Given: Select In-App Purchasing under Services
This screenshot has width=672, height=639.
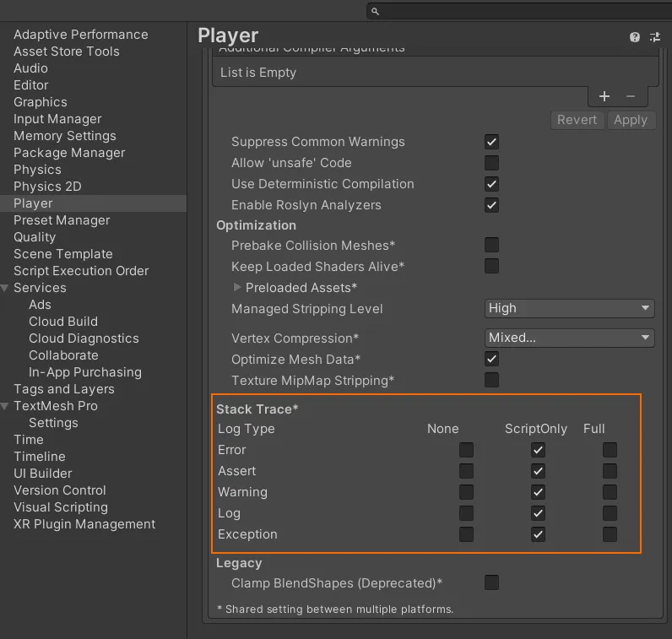Looking at the screenshot, I should tap(85, 372).
